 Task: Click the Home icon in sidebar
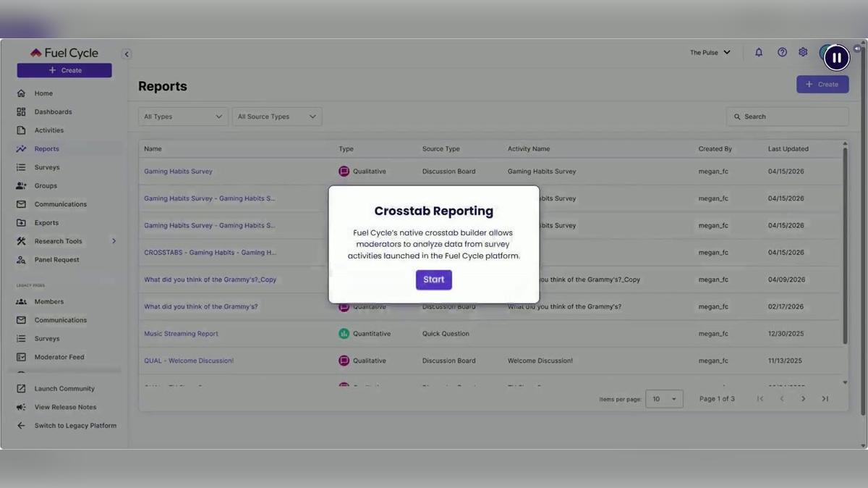point(21,93)
